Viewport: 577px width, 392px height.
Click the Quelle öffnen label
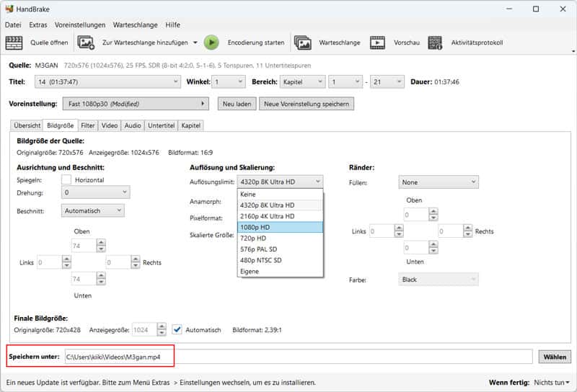tap(49, 43)
